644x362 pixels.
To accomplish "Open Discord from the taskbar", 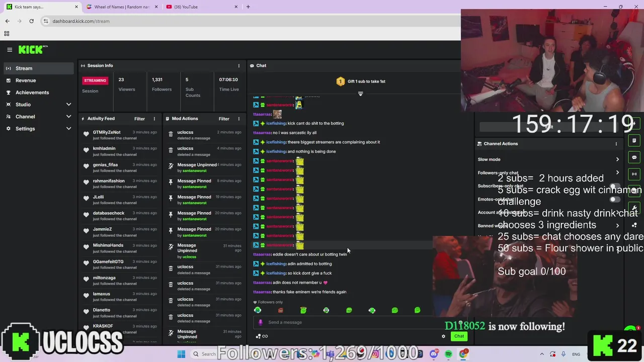I will 434,354.
